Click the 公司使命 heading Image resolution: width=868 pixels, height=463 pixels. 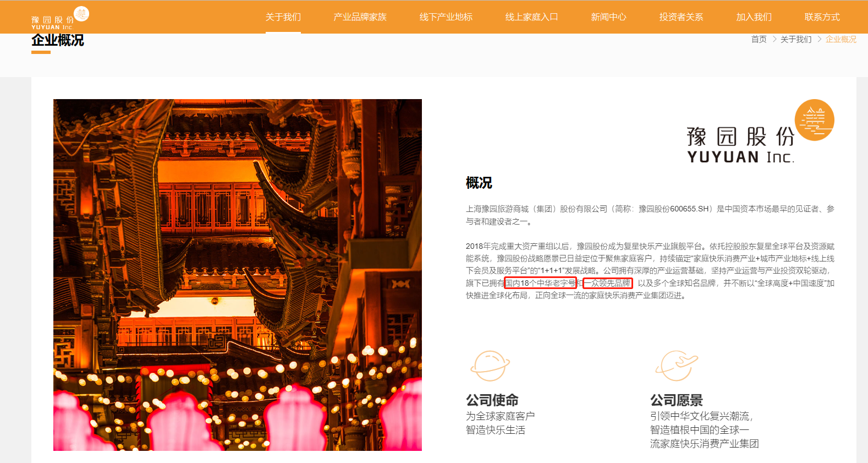point(492,400)
